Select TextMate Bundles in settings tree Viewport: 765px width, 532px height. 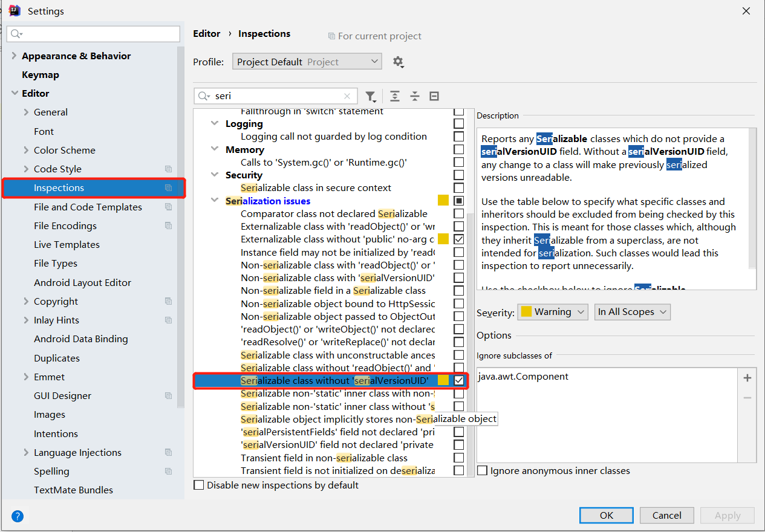coord(73,490)
